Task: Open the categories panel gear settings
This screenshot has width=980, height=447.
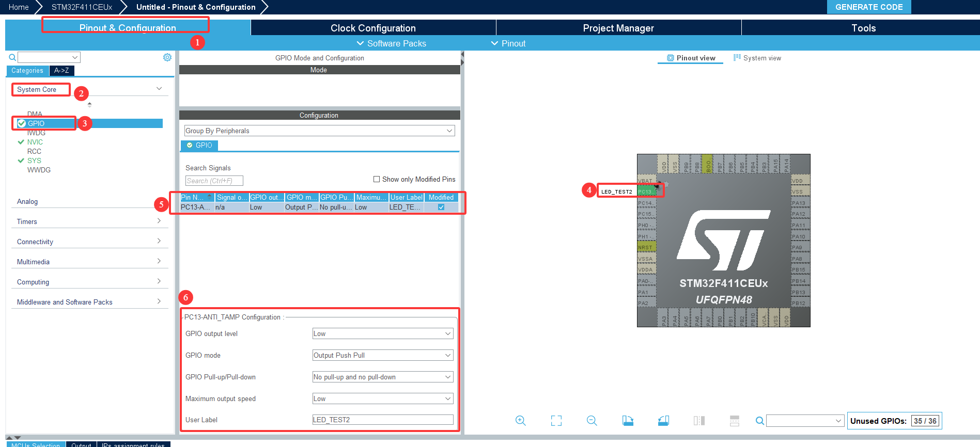Action: (x=167, y=57)
